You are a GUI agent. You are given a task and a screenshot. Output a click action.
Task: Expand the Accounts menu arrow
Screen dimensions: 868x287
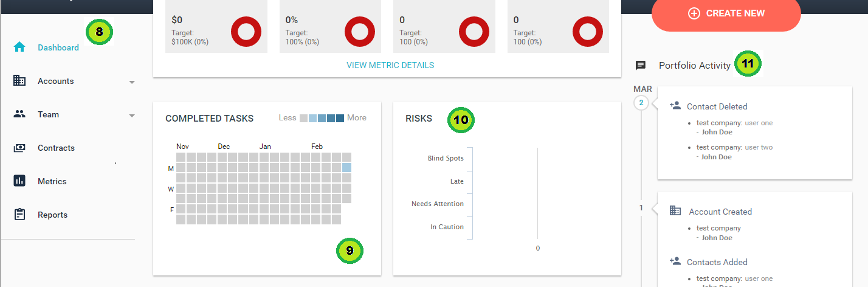click(132, 81)
